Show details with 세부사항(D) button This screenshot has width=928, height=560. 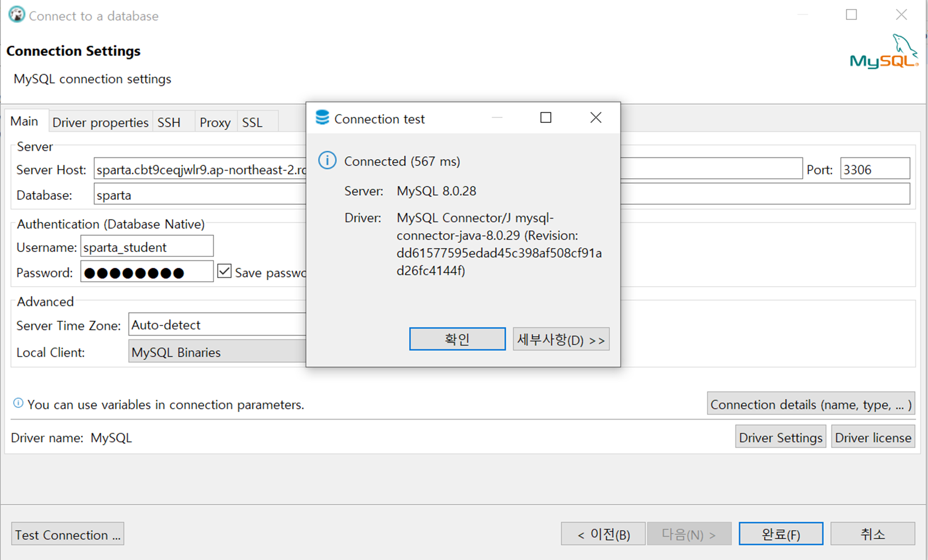tap(561, 339)
